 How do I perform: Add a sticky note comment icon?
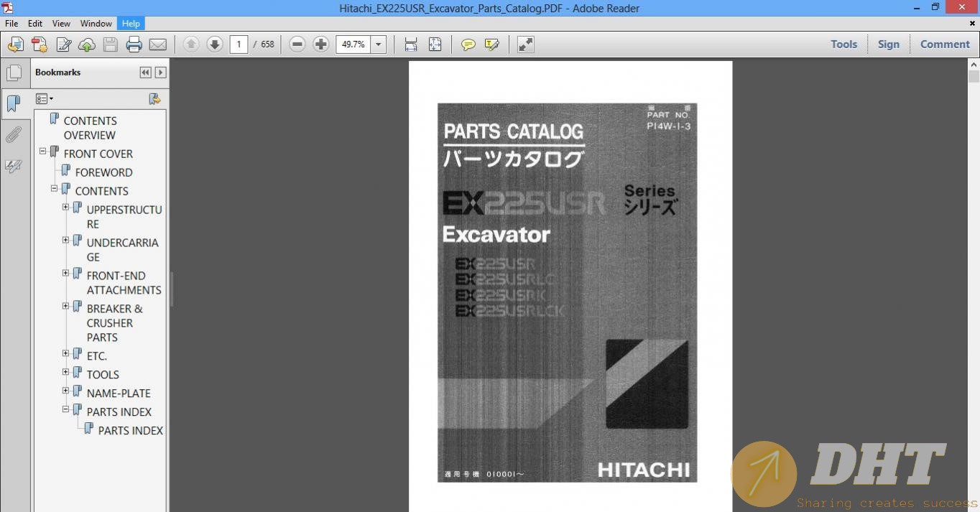coord(468,45)
